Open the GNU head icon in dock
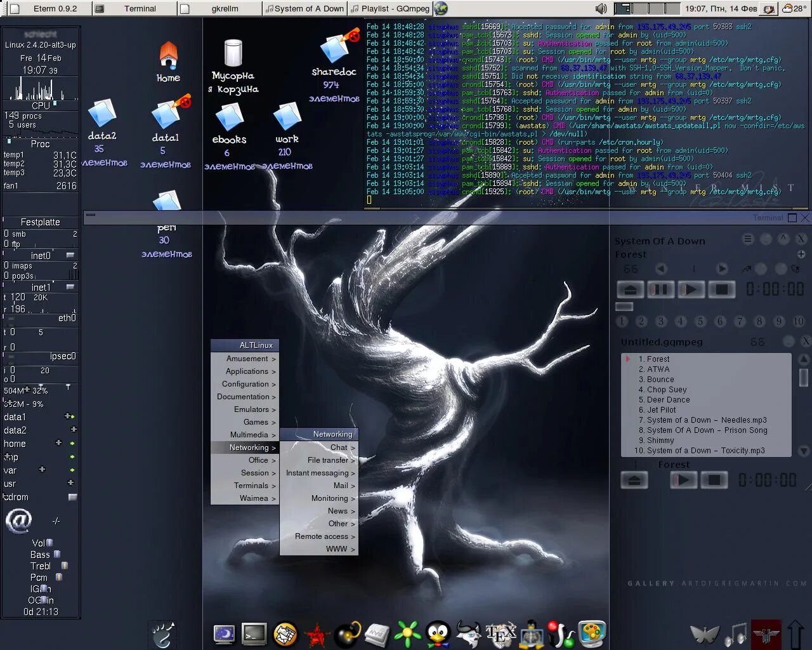The height and width of the screenshot is (650, 812). [469, 634]
